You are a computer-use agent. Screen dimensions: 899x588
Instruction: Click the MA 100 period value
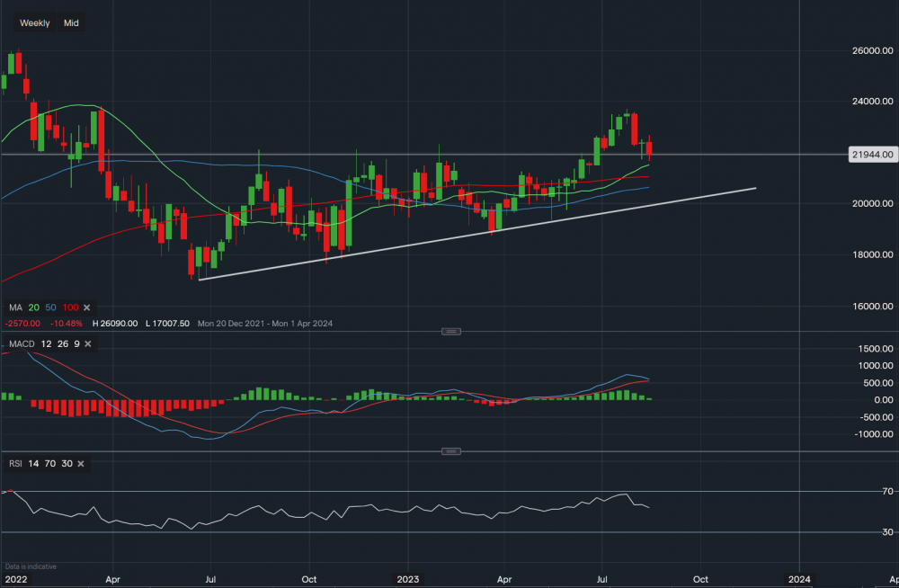[x=70, y=308]
